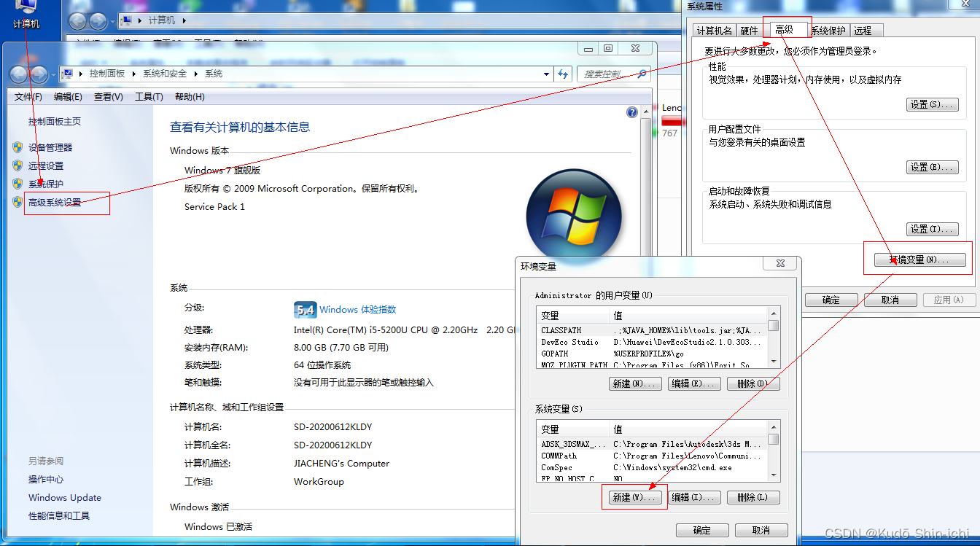Open 性能信息和工具 link
Viewport: 980px width, 546px height.
coord(59,515)
